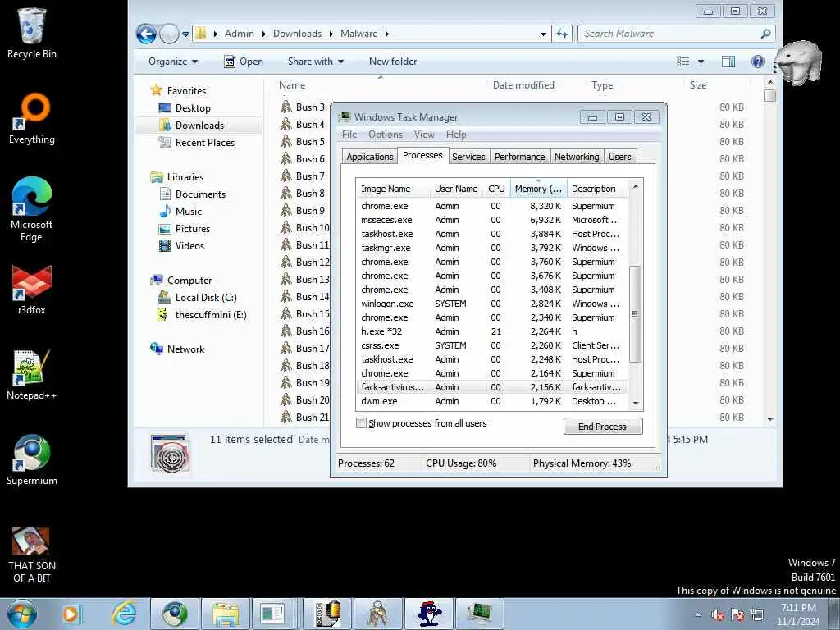Expand the view options dropdown arrow
The image size is (840, 630).
[x=701, y=62]
